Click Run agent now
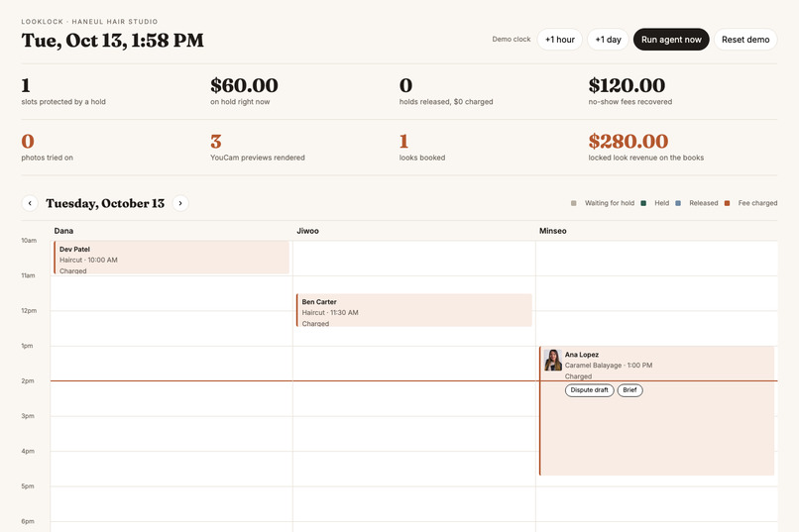799x532 pixels. pyautogui.click(x=671, y=40)
